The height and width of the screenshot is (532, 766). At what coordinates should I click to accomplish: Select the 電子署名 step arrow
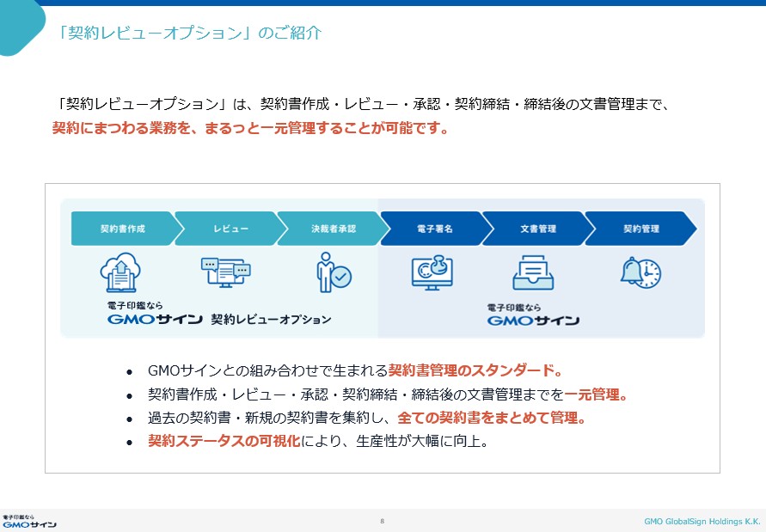pos(435,229)
